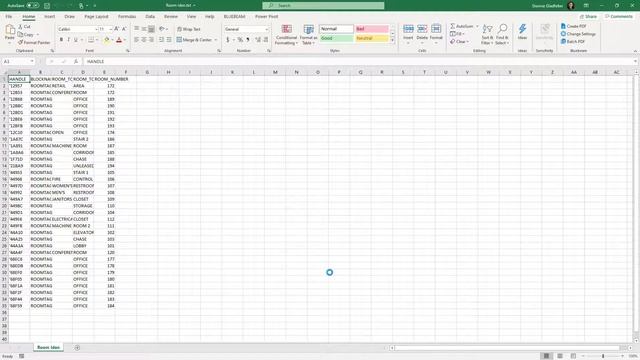Viewport: 640px width, 360px height.
Task: Click the Decrease Indent icon
Action: [161, 40]
